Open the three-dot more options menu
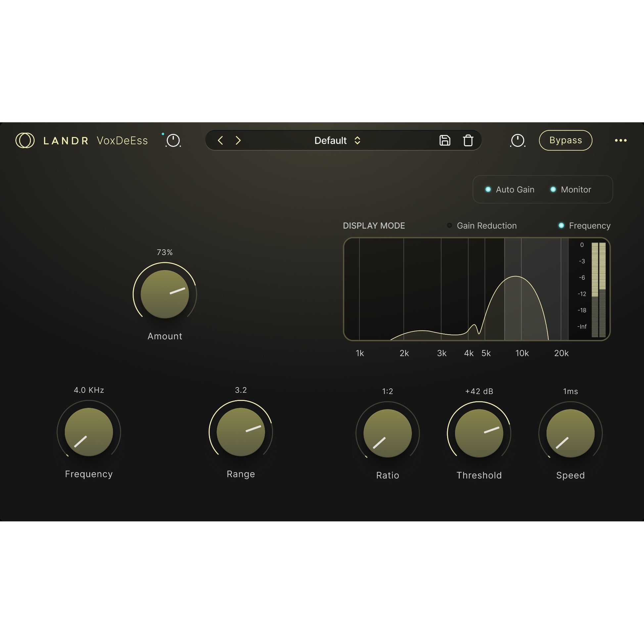This screenshot has height=644, width=644. tap(621, 140)
